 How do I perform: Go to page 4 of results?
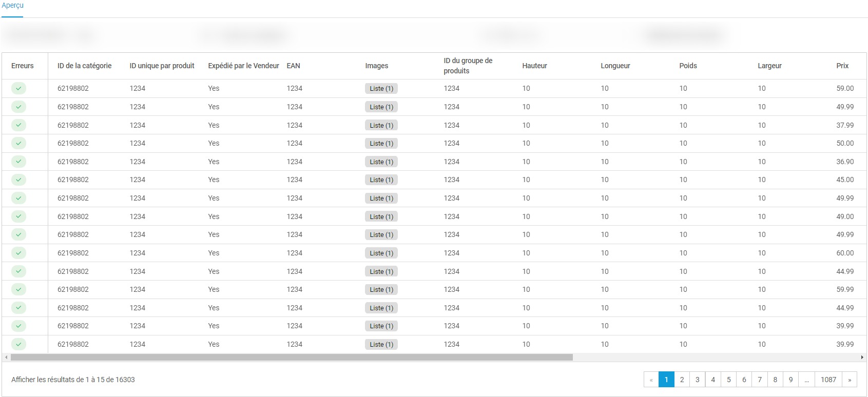(x=713, y=380)
